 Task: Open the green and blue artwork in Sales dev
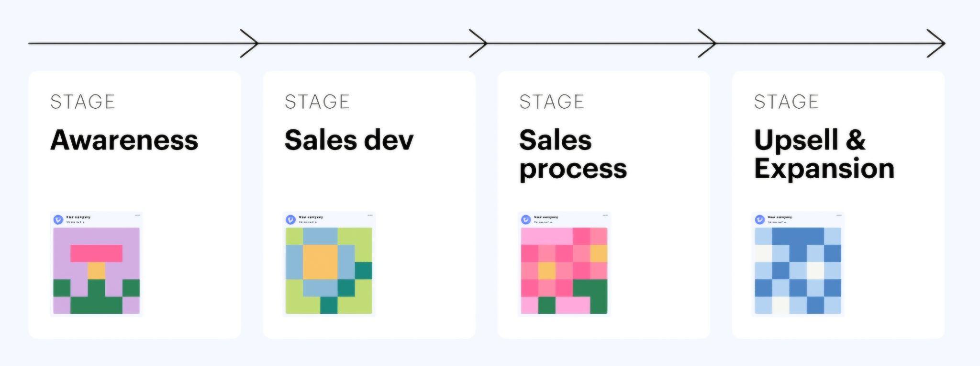click(x=329, y=271)
